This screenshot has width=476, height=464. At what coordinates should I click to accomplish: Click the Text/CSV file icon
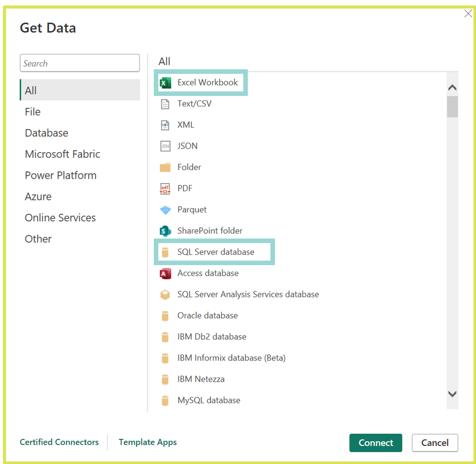(x=165, y=104)
